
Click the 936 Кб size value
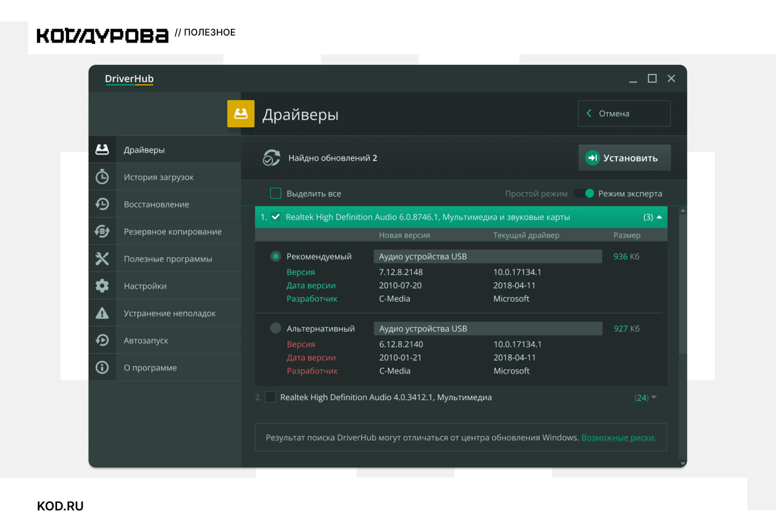(x=627, y=257)
